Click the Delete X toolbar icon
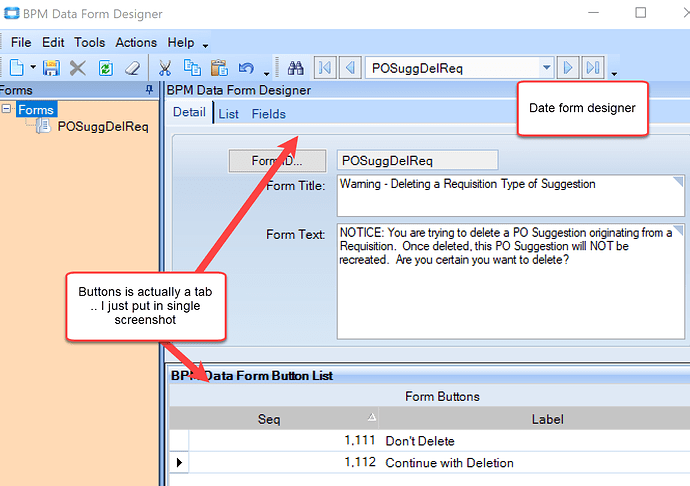This screenshot has height=486, width=690. click(x=78, y=68)
